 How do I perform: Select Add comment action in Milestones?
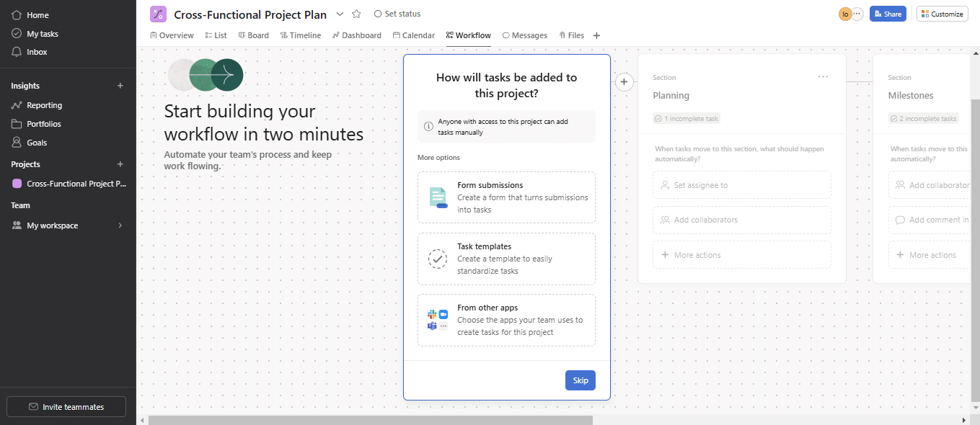point(931,220)
